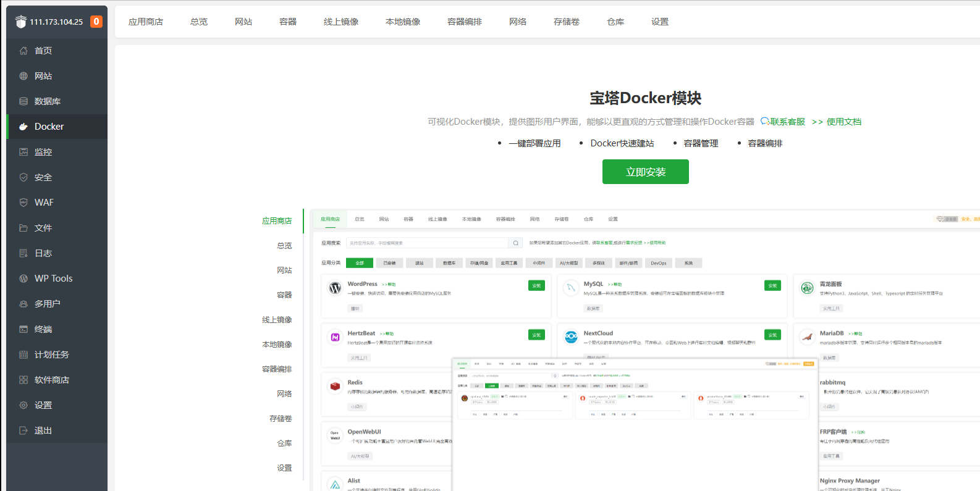Screen dimensions: 980x491
Task: Select 总览 in the preview list
Action: click(x=284, y=246)
